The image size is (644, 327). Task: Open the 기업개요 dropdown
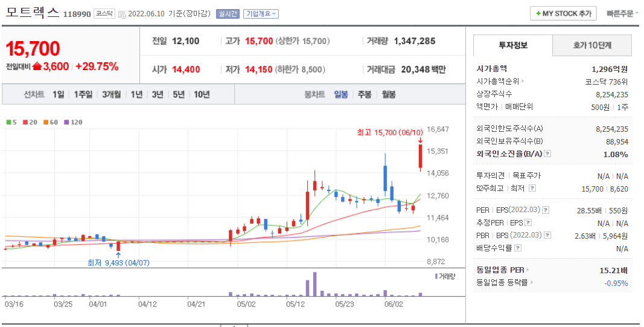tap(261, 13)
